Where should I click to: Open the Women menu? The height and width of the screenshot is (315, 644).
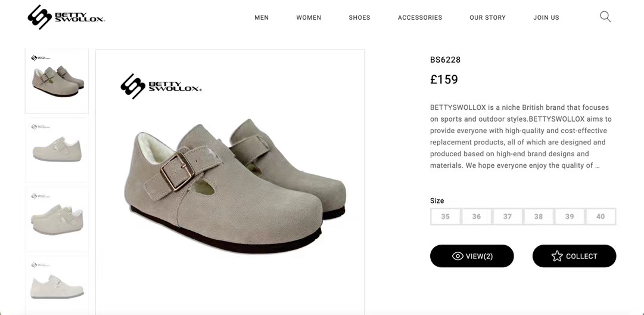point(309,18)
